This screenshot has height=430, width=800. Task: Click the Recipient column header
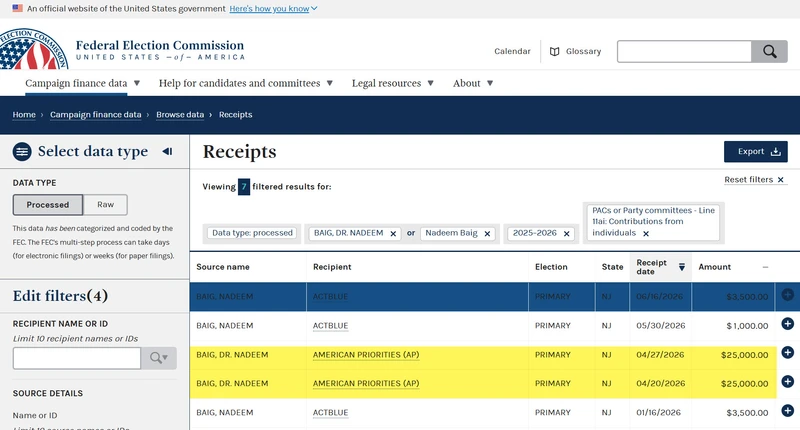(x=332, y=267)
